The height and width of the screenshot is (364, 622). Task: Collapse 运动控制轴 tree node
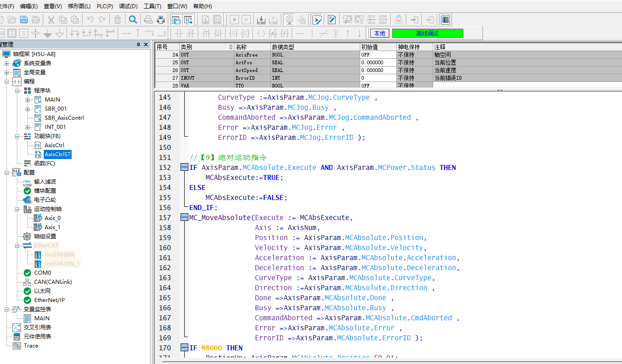17,209
